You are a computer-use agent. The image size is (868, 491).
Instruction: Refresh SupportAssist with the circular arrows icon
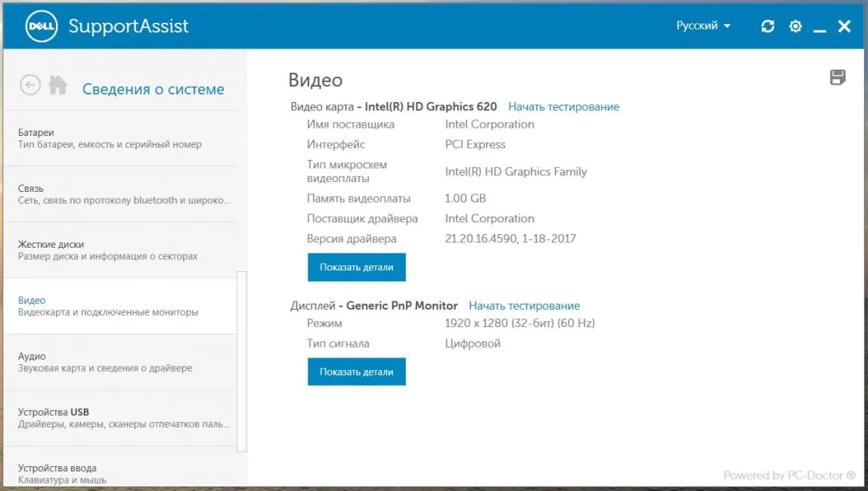tap(767, 26)
